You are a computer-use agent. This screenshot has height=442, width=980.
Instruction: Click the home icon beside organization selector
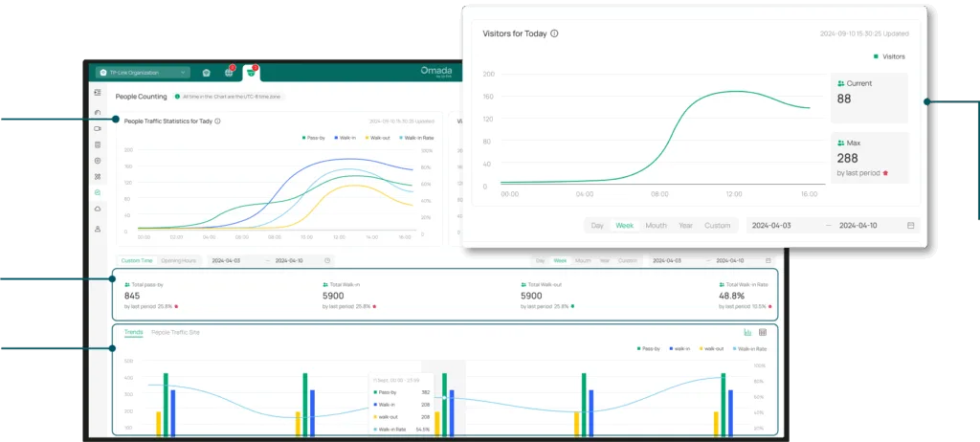click(x=207, y=72)
